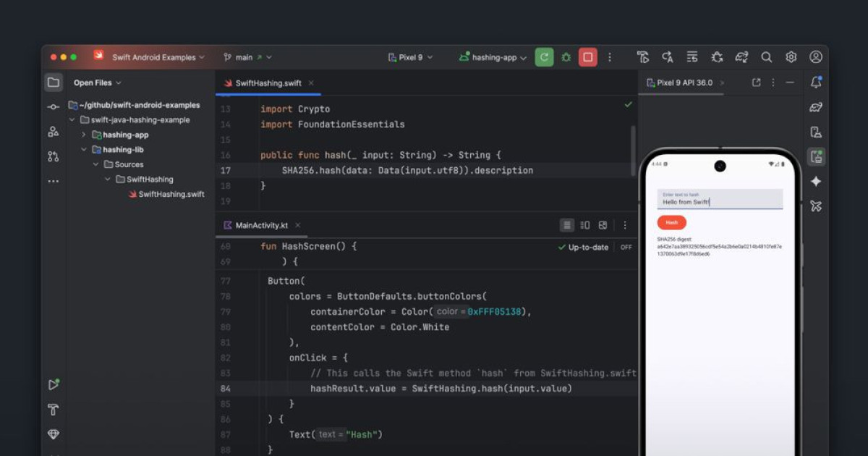868x456 pixels.
Task: Open the Pixel 9 device dropdown
Action: coord(409,57)
